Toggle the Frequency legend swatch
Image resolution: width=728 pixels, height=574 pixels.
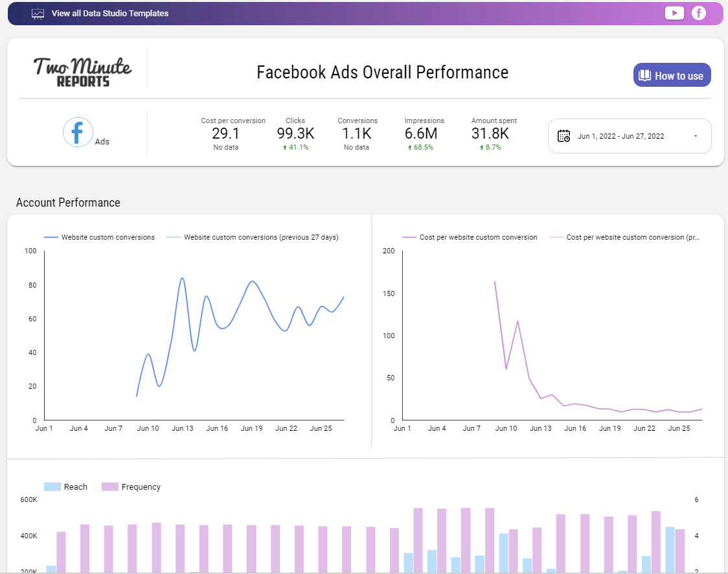pyautogui.click(x=110, y=487)
